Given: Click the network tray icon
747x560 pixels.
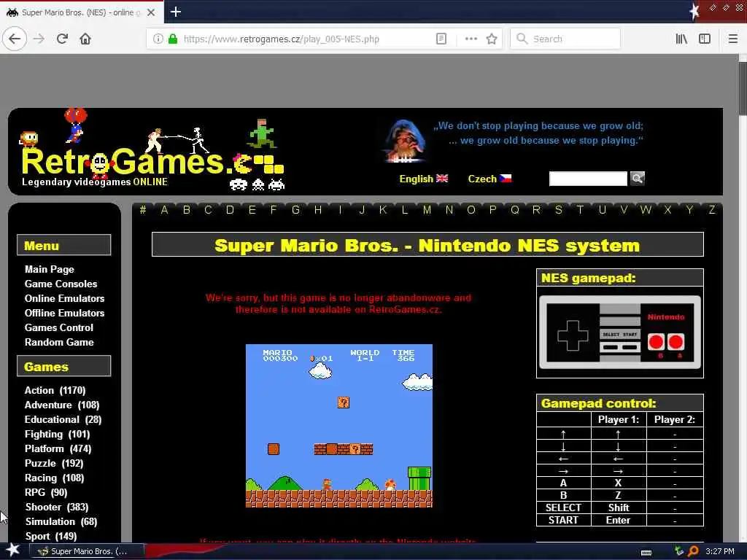Looking at the screenshot, I should (x=679, y=551).
